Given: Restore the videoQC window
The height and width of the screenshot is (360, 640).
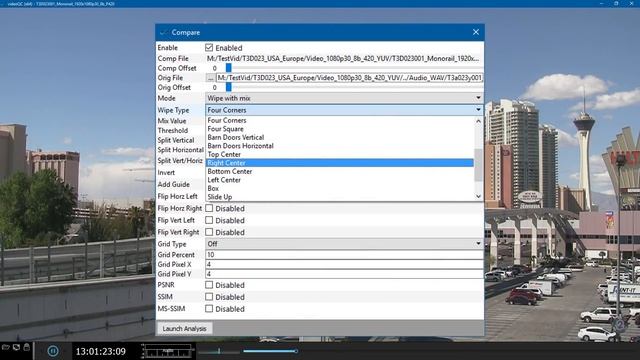Looking at the screenshot, I should point(616,3).
